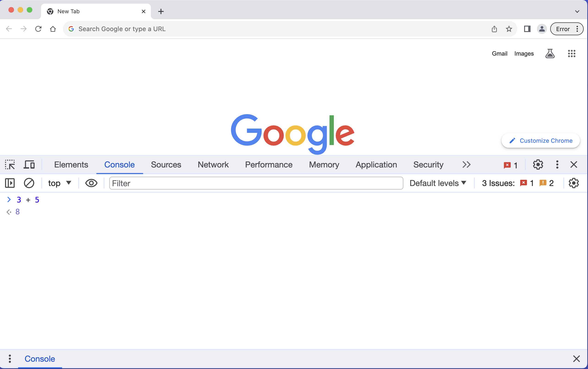
Task: Click the console input text '3 + 5'
Action: point(28,200)
